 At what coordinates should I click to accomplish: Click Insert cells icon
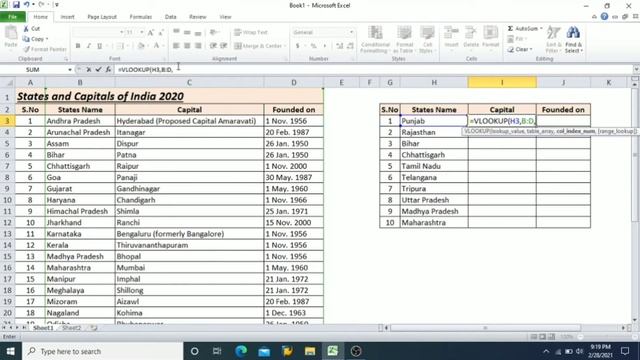[451, 33]
